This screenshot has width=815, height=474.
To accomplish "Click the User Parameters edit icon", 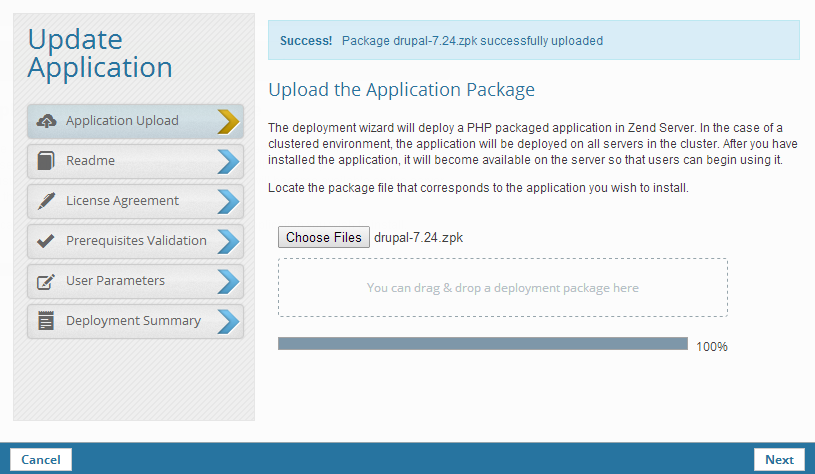I will coord(46,281).
